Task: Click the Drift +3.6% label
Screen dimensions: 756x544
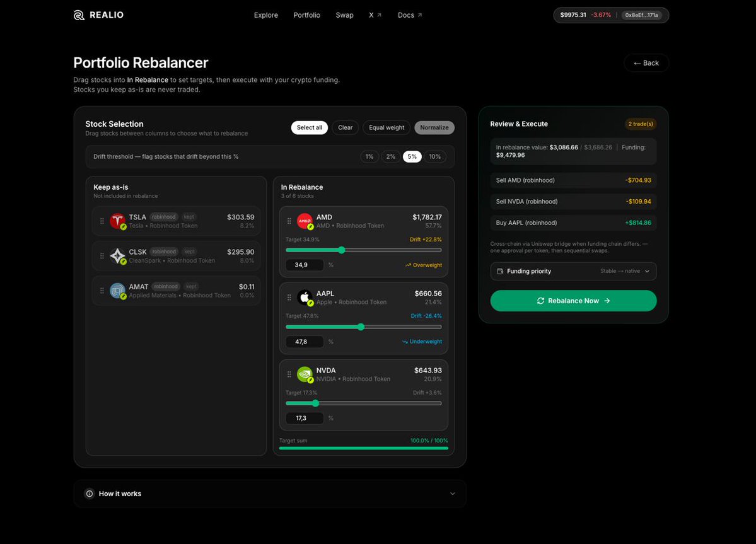Action: coord(427,393)
